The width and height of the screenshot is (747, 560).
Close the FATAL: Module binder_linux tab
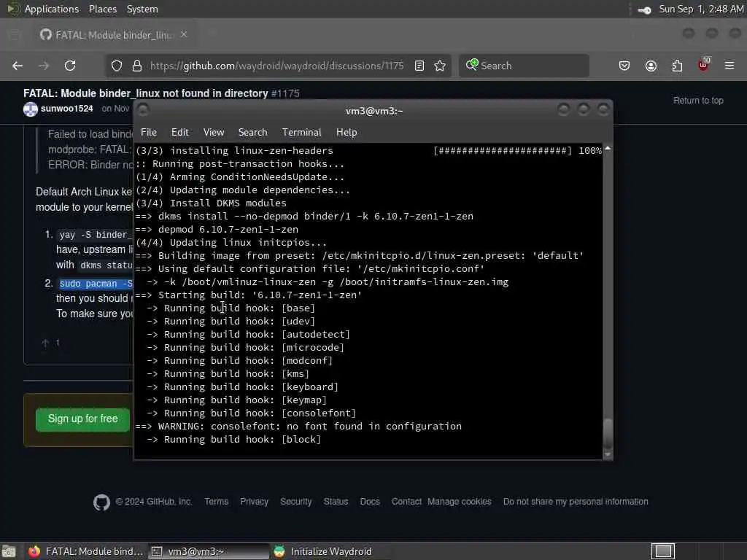(184, 35)
